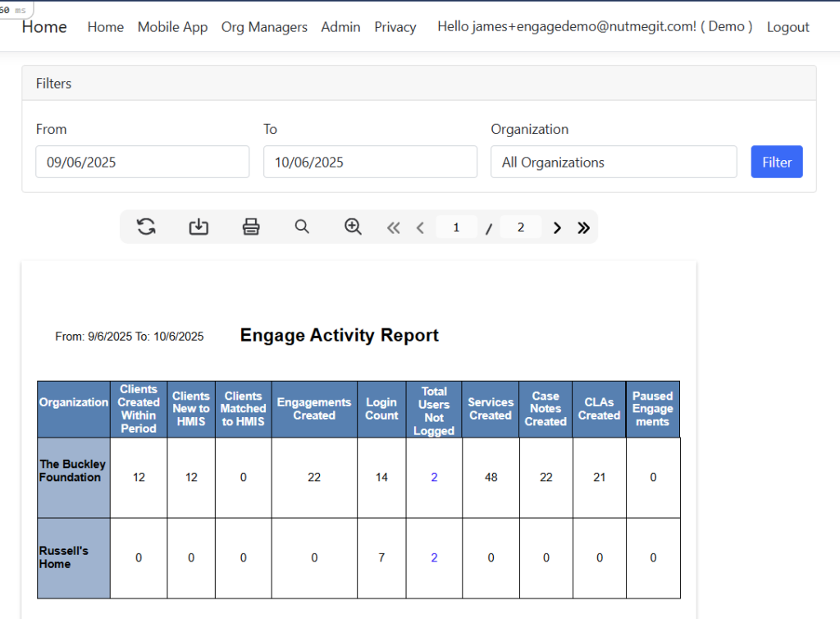Click the refresh report icon
840x619 pixels.
point(146,227)
